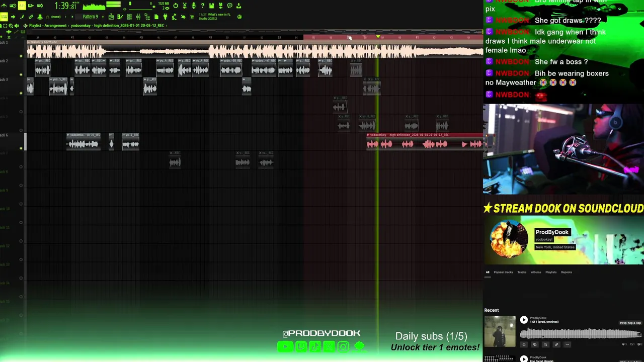The image size is (644, 362).
Task: Open the 1 Of 1 track artwork
Action: (500, 331)
